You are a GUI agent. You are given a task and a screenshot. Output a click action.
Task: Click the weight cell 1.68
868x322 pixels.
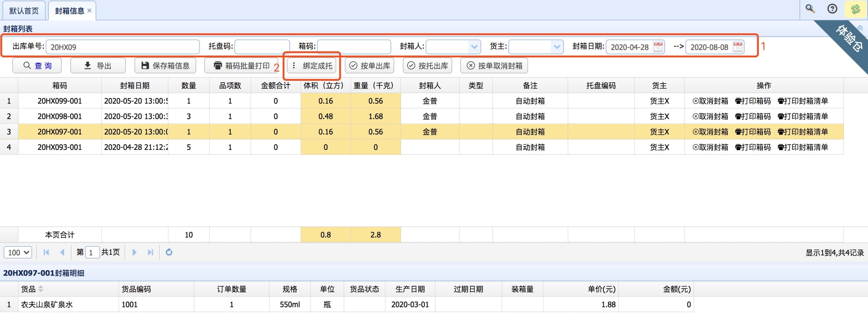[x=375, y=116]
